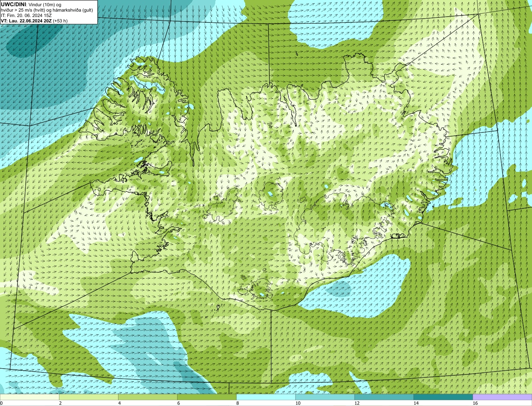This screenshot has width=532, height=406.
Task: Click the legend scale label "10"
Action: point(298,403)
